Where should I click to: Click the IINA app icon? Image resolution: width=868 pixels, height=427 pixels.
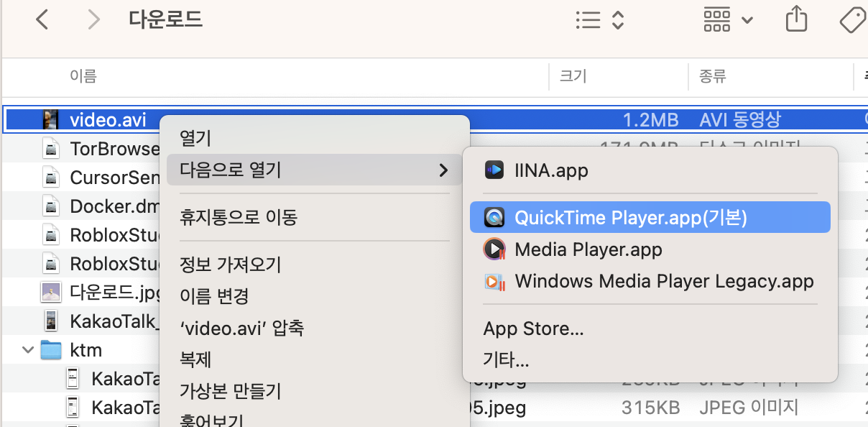pos(494,170)
